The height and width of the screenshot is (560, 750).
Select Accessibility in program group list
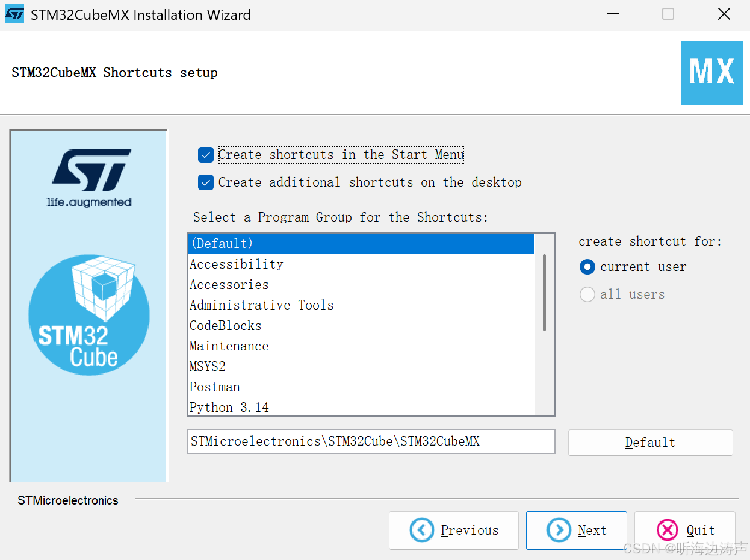pyautogui.click(x=361, y=264)
